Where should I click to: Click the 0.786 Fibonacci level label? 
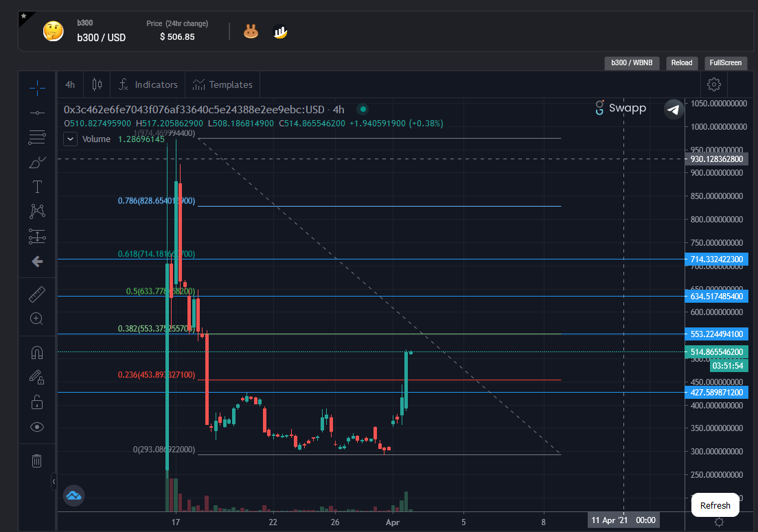coord(157,201)
